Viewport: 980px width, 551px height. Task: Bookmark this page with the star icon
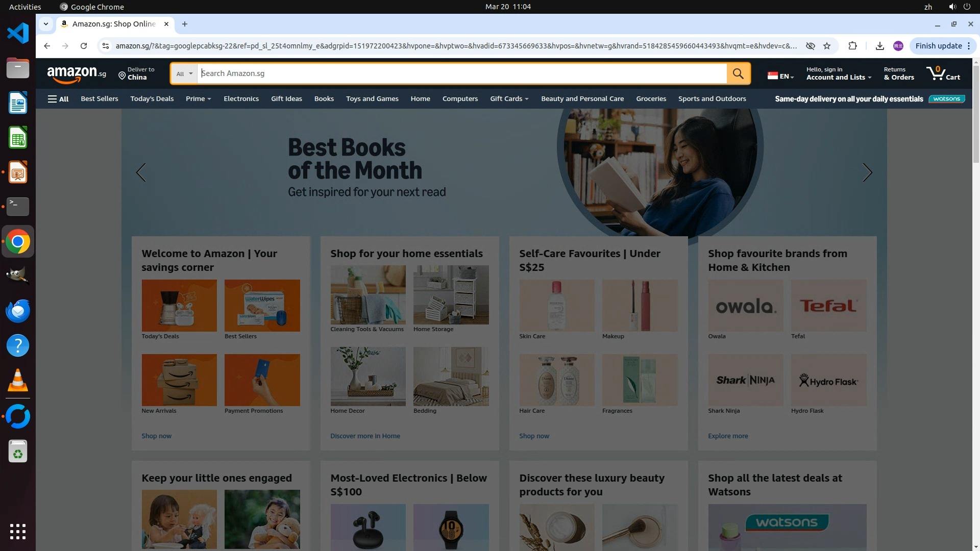click(827, 46)
